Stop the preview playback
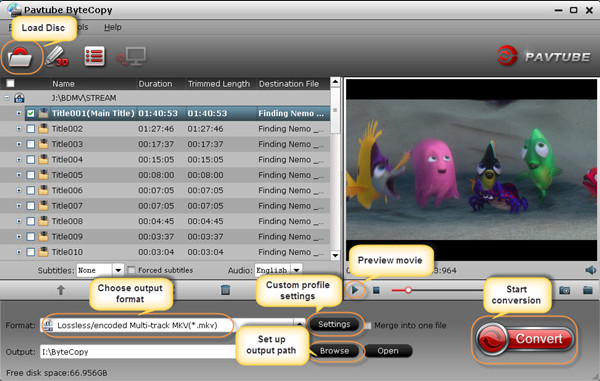This screenshot has height=381, width=600. [377, 291]
